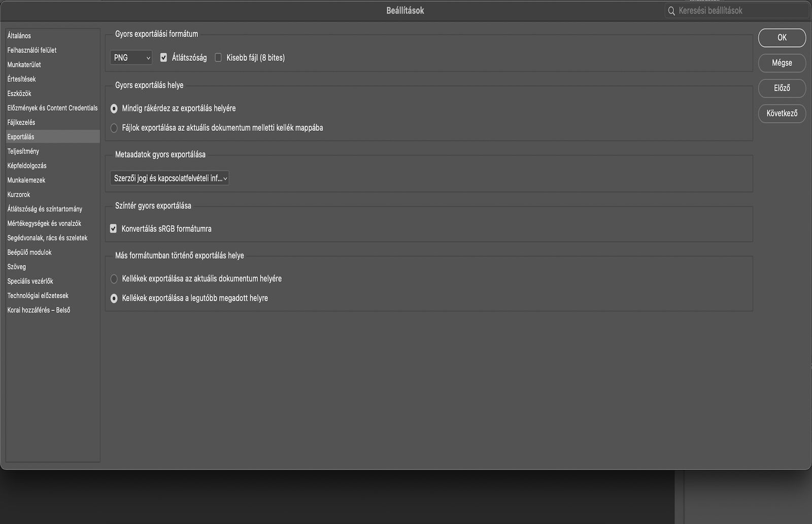Go to next page with Következő
The height and width of the screenshot is (524, 812).
782,114
